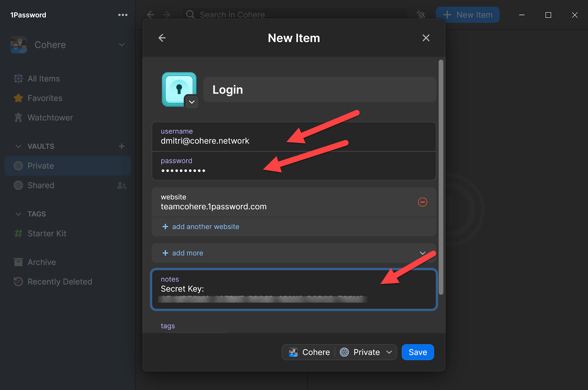Viewport: 588px width, 390px height.
Task: Remove the website with red minus icon
Action: pos(423,202)
